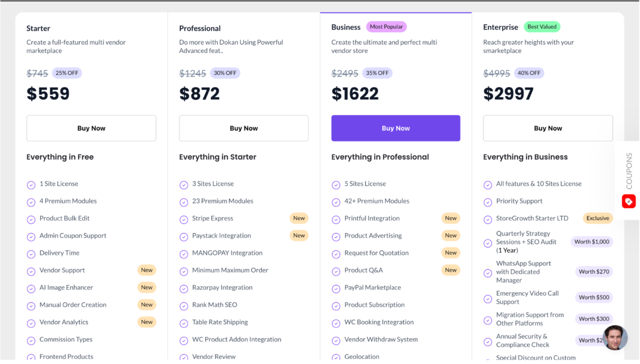
Task: Click check icon next to Rank Math SEO
Action: [x=184, y=306]
